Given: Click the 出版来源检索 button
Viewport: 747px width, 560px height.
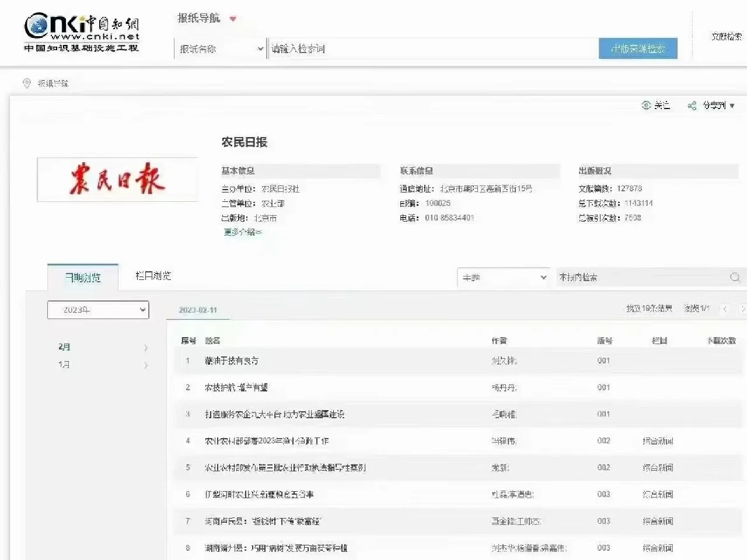Looking at the screenshot, I should coord(638,48).
